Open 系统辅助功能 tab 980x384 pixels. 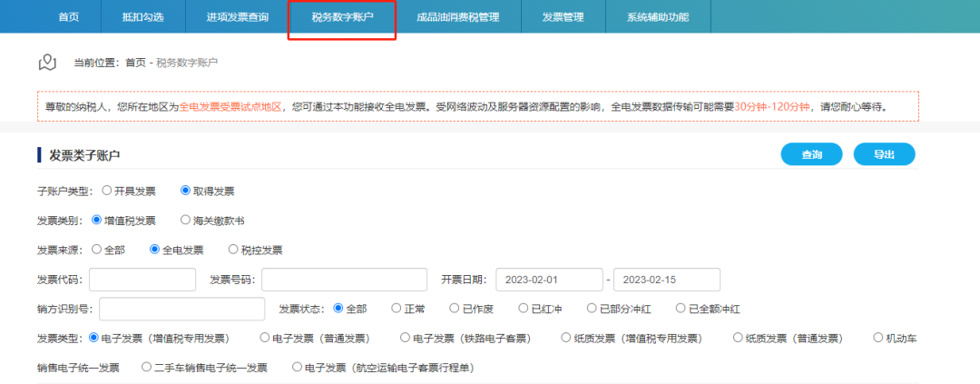tap(658, 17)
